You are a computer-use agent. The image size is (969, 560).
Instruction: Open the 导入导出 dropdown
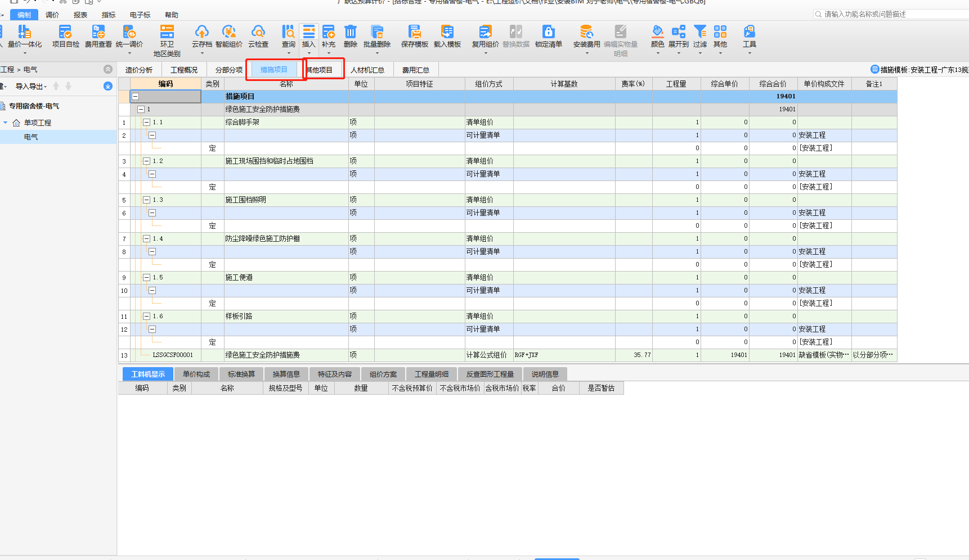click(31, 86)
